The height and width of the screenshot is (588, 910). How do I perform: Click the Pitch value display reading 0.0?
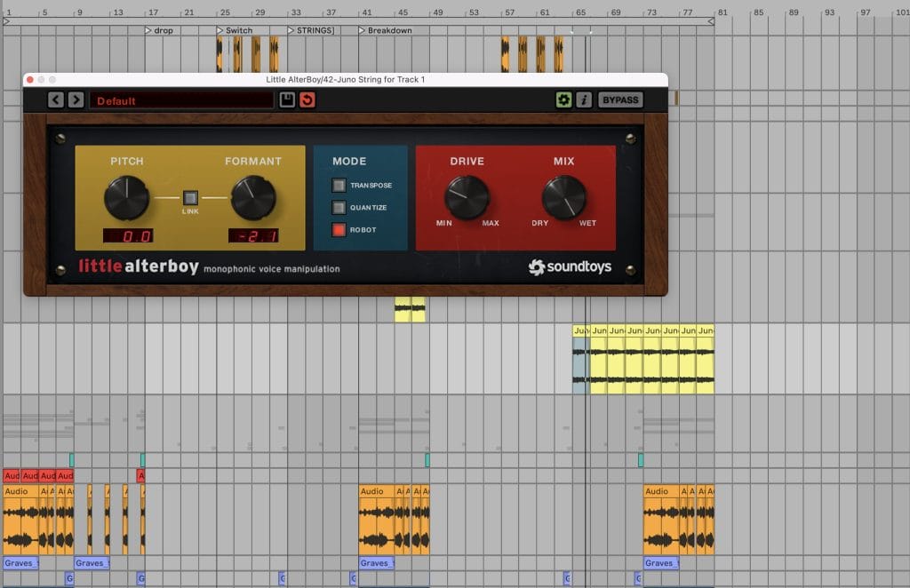click(x=128, y=235)
